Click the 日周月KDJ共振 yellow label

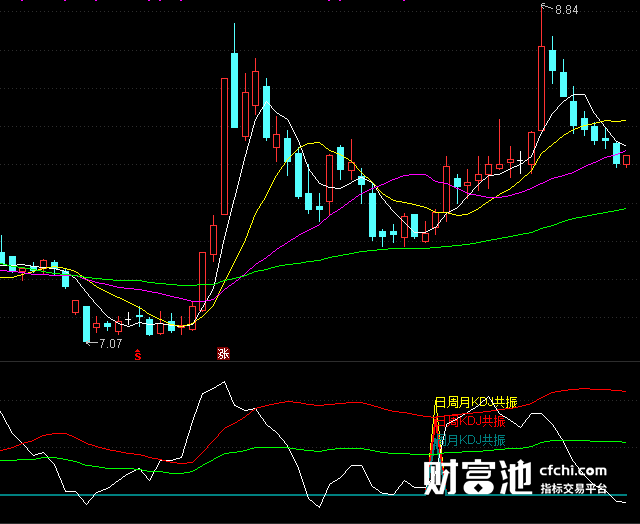[x=476, y=402]
